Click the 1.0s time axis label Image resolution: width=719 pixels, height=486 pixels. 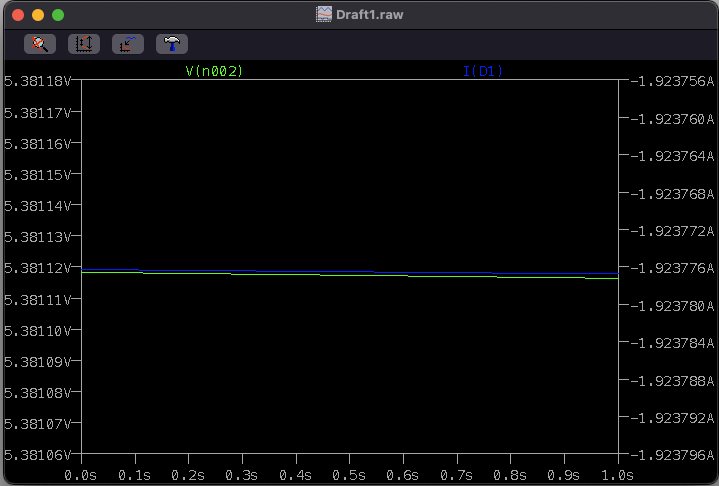[x=617, y=475]
